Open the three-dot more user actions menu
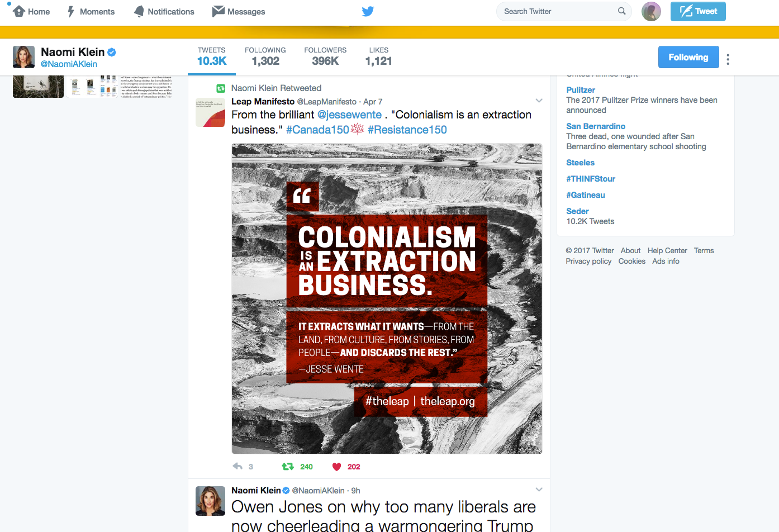Image resolution: width=779 pixels, height=532 pixels. (x=728, y=59)
